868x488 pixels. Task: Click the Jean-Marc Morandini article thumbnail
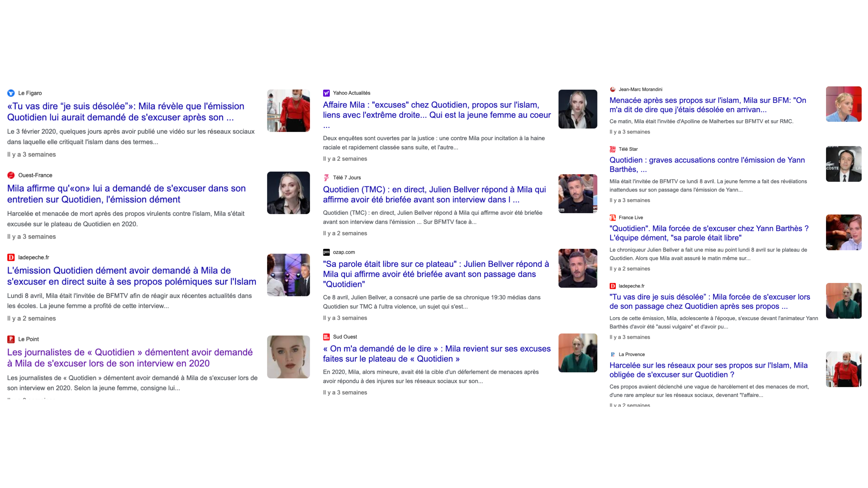tap(843, 104)
